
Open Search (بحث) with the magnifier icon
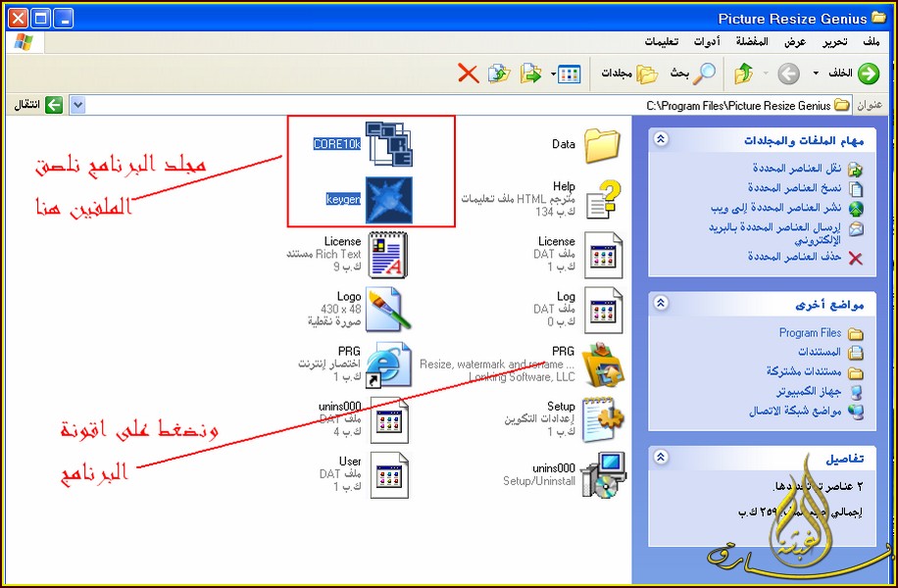pos(705,73)
